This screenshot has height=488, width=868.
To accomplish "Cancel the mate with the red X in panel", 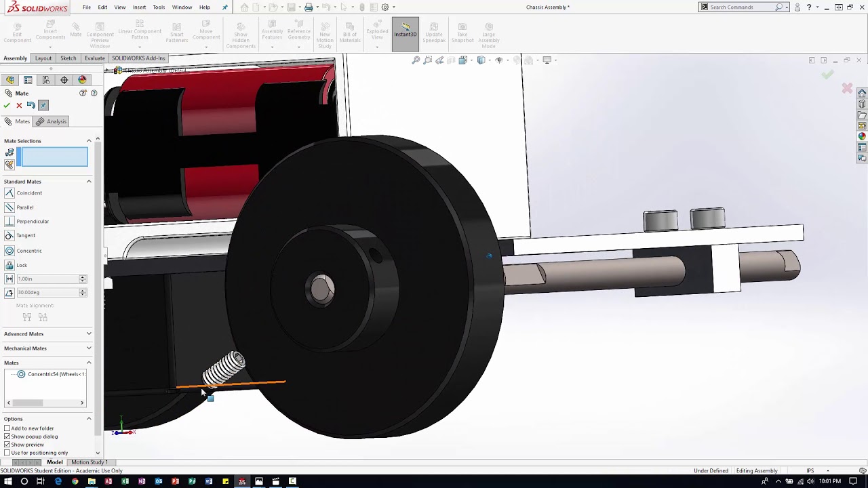I will (19, 105).
